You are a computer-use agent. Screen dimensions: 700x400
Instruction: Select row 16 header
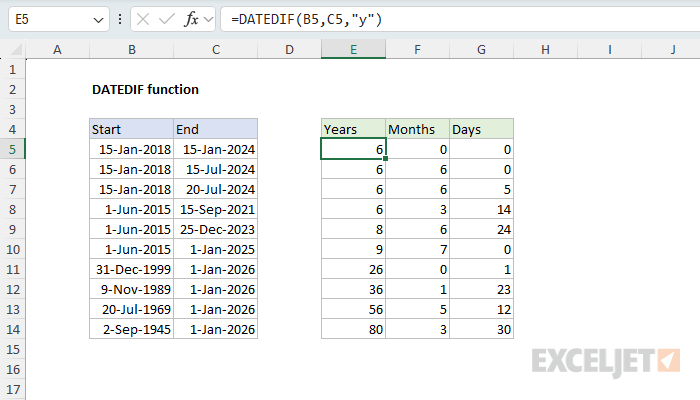click(12, 369)
